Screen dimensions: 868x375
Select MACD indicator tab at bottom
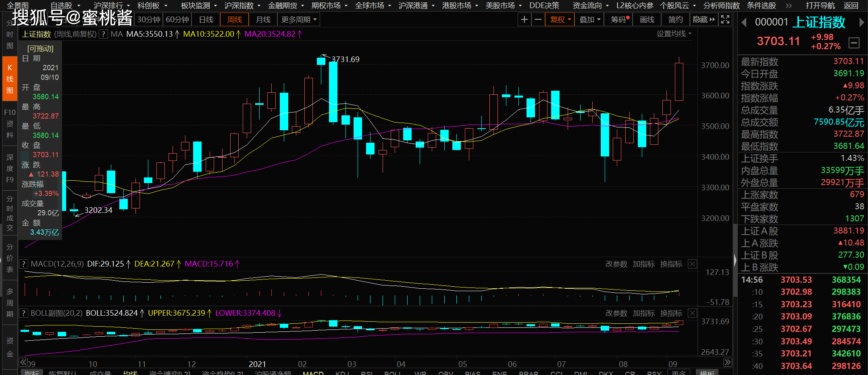tap(313, 373)
